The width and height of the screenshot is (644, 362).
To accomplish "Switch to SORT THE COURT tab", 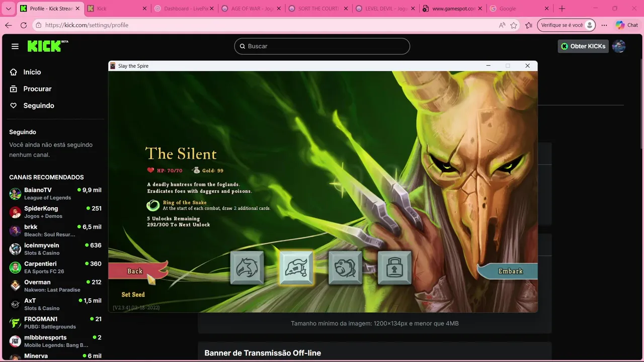I will pyautogui.click(x=317, y=9).
